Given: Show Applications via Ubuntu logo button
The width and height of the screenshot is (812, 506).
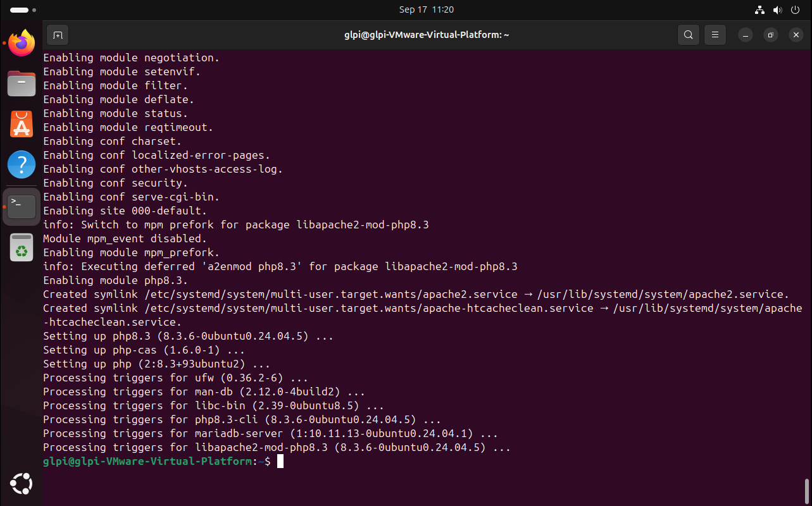Looking at the screenshot, I should (x=22, y=484).
